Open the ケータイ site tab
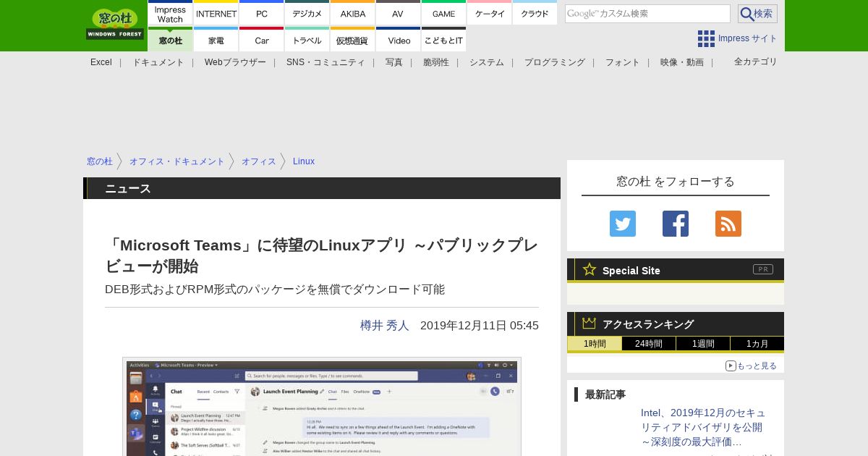Image resolution: width=868 pixels, height=456 pixels. click(x=489, y=13)
